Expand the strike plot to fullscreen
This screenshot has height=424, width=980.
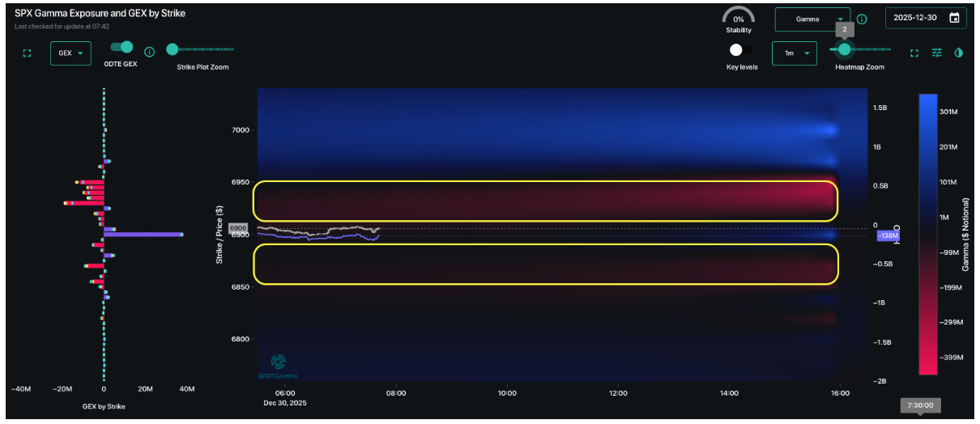27,53
